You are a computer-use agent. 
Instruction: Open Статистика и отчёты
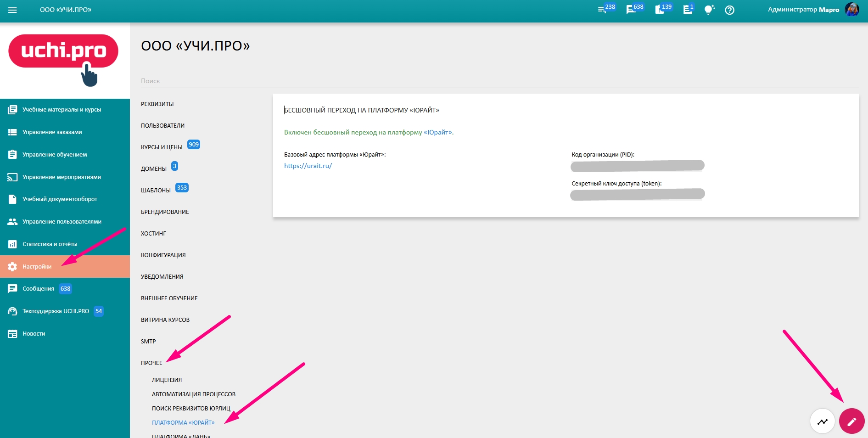[x=65, y=244]
